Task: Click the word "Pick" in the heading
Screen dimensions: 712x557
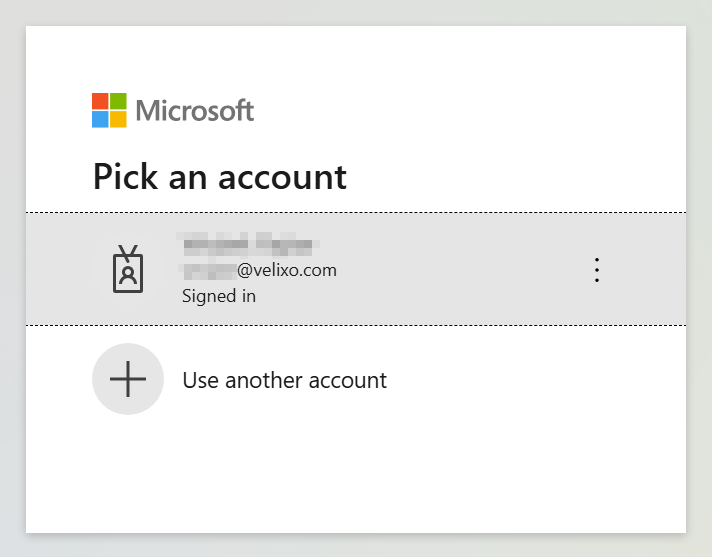Action: tap(125, 177)
